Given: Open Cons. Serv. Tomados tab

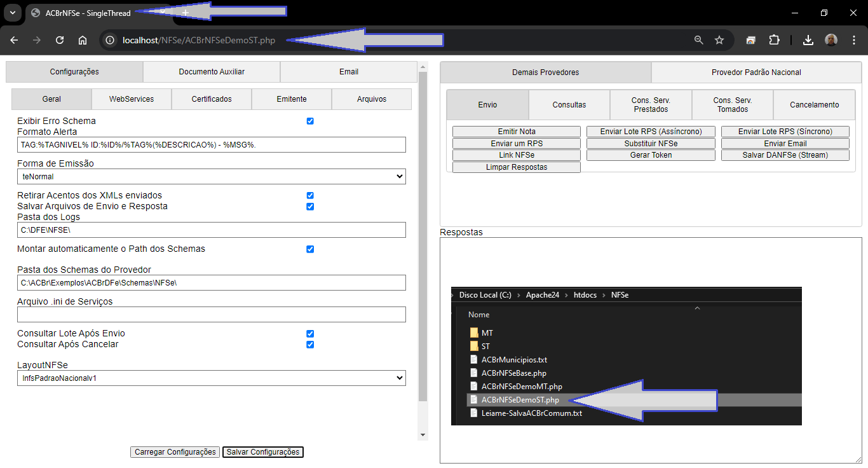Looking at the screenshot, I should pos(733,105).
